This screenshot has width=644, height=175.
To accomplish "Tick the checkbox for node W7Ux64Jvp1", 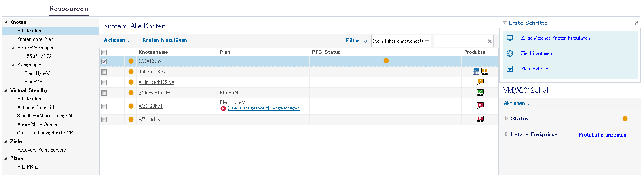I will click(x=104, y=120).
